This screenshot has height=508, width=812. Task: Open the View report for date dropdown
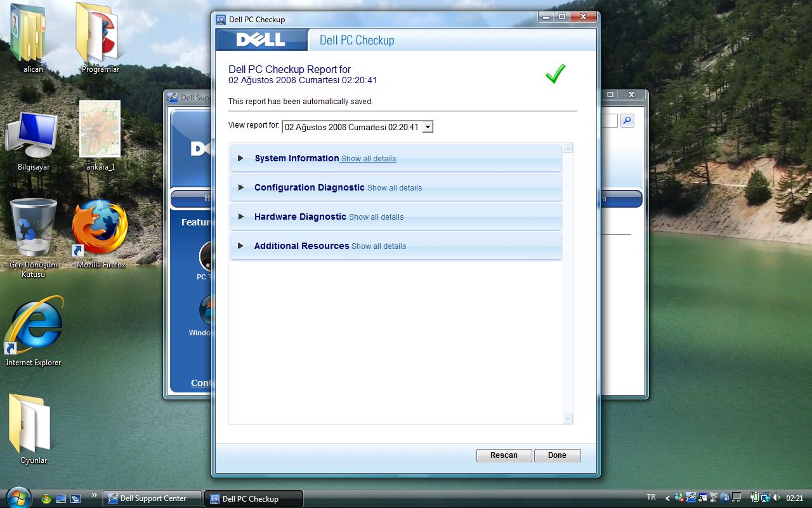(358, 127)
